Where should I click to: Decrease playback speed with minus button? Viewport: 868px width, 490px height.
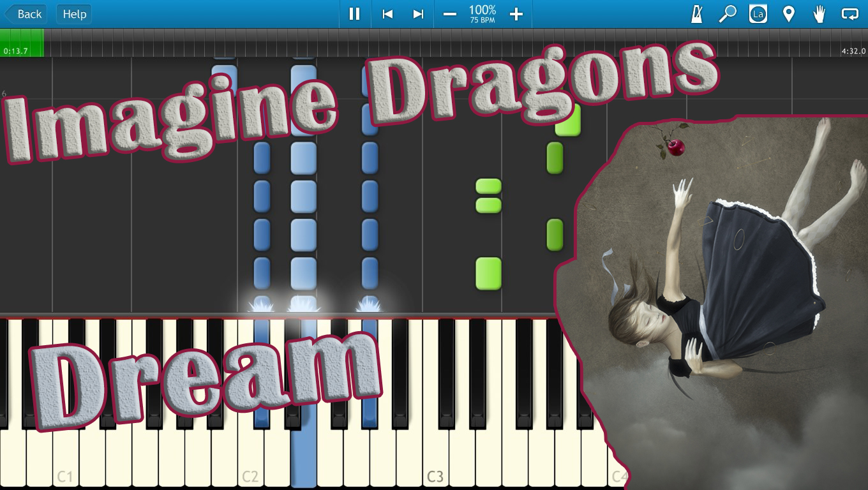(x=450, y=14)
